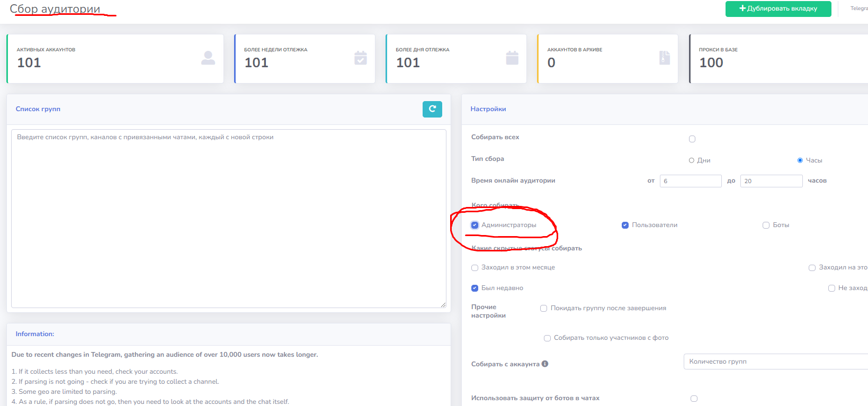
Task: Enable the Боты checkbox
Action: tap(766, 225)
